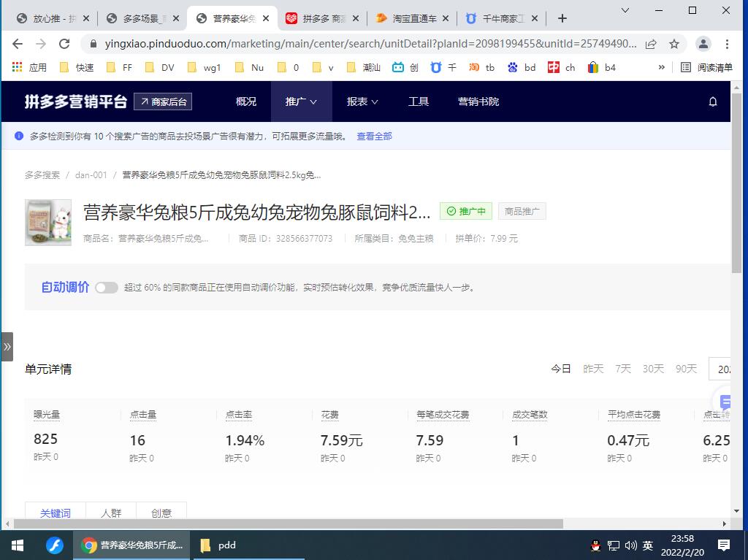This screenshot has height=560, width=748.
Task: Open the 营销书院 menu item
Action: pyautogui.click(x=478, y=101)
